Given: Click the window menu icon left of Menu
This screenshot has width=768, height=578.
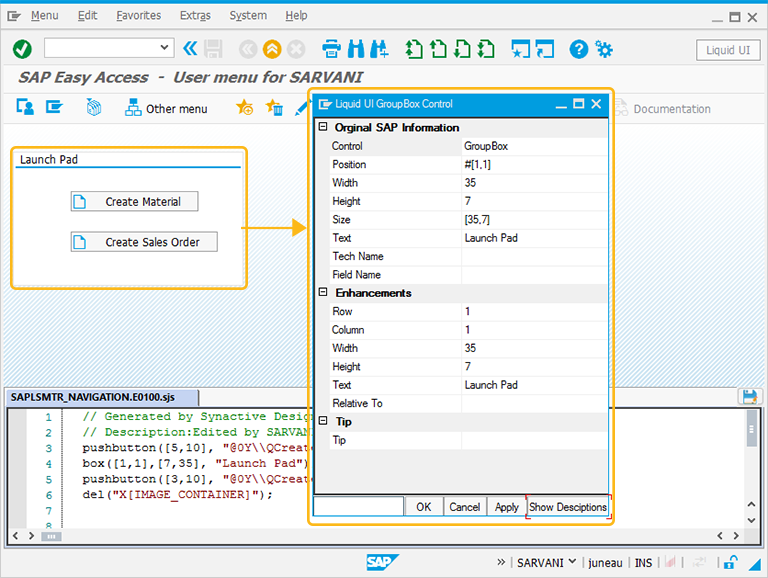Looking at the screenshot, I should [14, 16].
